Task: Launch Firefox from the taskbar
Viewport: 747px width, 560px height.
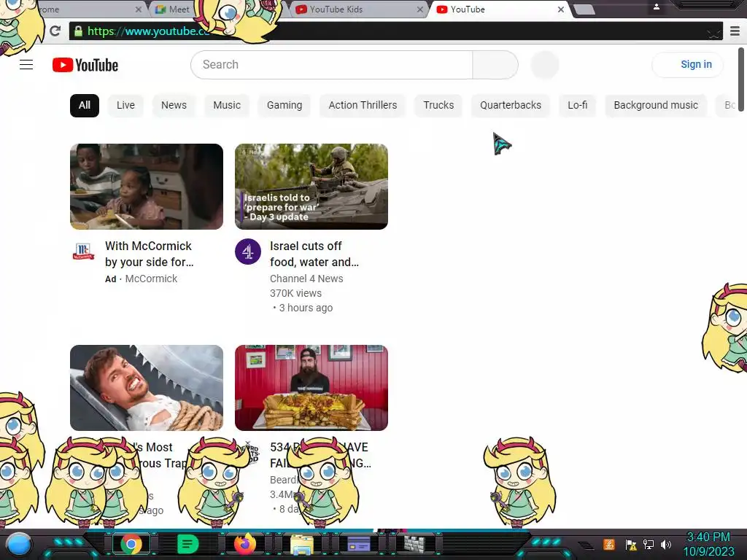Action: coord(245,544)
